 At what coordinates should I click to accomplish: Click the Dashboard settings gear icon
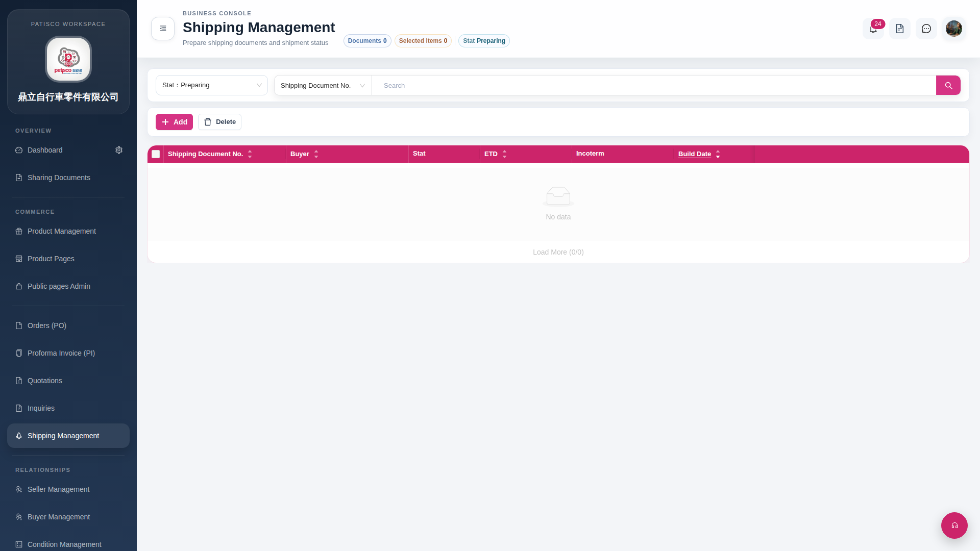(x=119, y=150)
